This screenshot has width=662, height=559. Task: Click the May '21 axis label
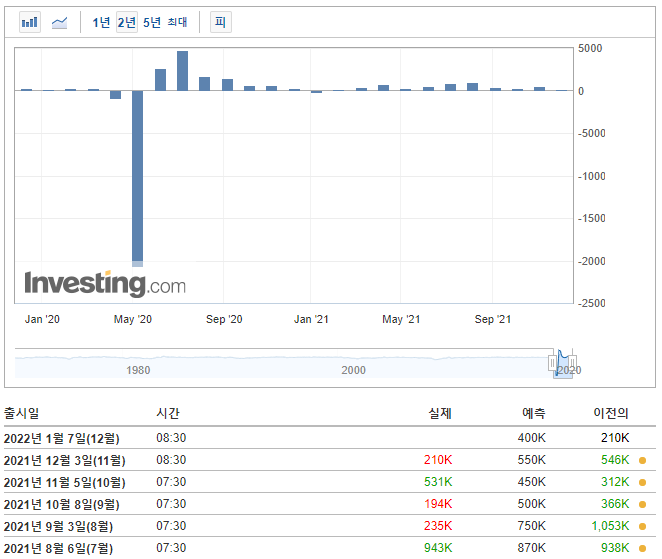(x=401, y=319)
